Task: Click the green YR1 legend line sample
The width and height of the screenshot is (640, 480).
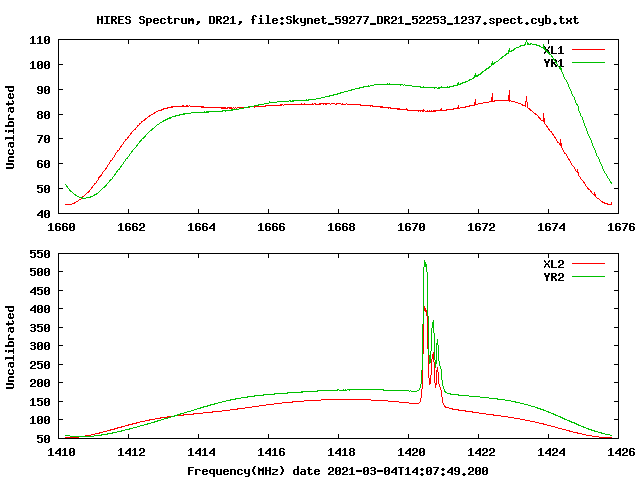Action: pyautogui.click(x=588, y=63)
